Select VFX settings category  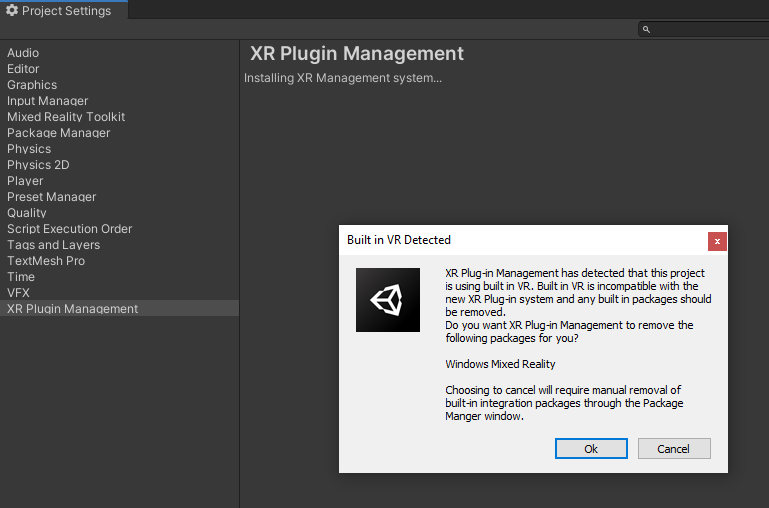point(119,293)
